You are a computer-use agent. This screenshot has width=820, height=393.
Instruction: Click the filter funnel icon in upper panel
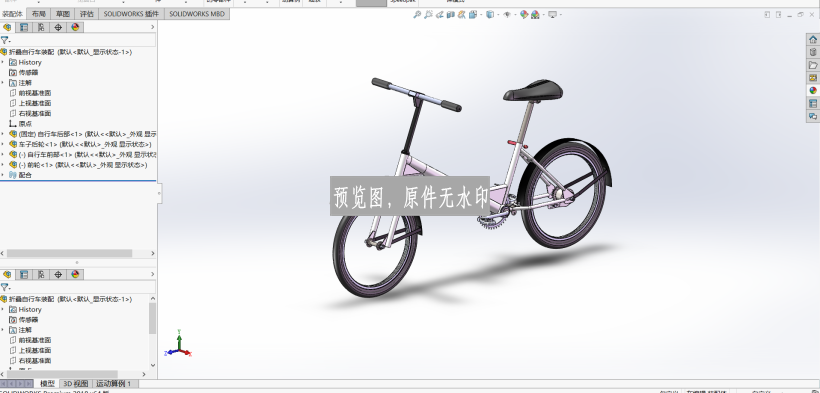[x=5, y=40]
